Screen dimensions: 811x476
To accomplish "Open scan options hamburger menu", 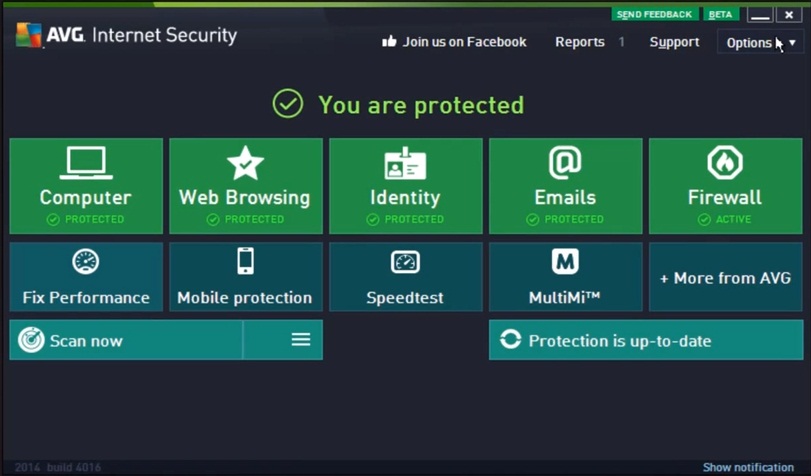I will 301,339.
